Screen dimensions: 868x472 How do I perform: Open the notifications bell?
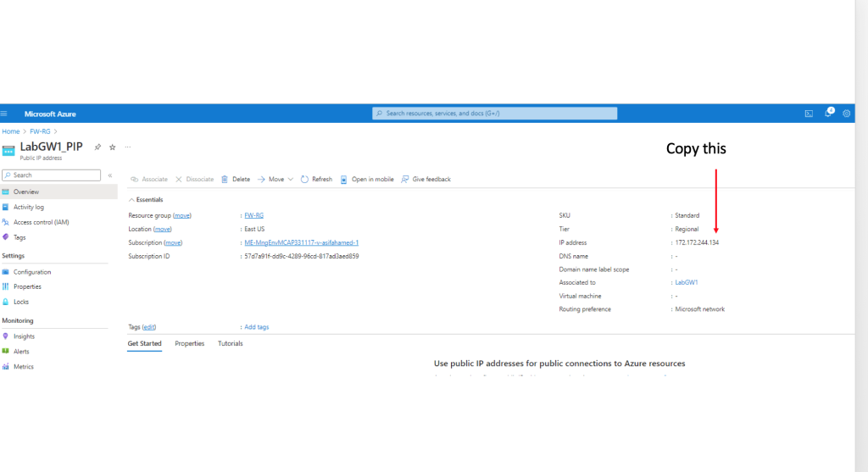(828, 114)
